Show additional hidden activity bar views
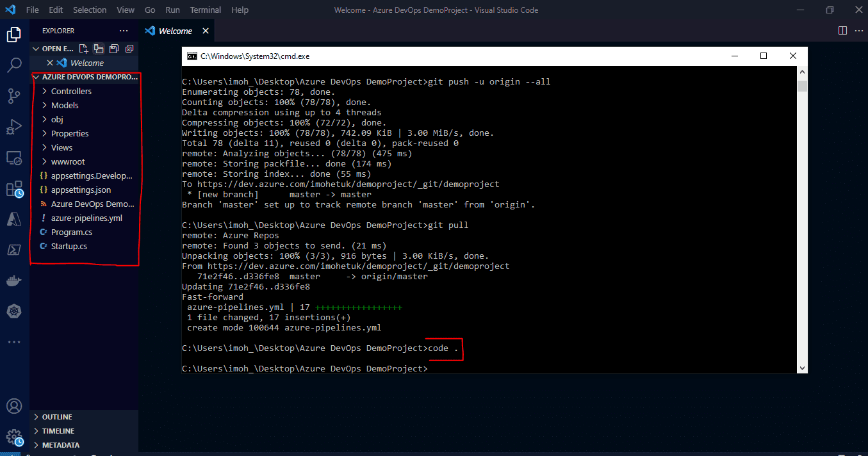Viewport: 868px width, 456px height. click(x=14, y=342)
